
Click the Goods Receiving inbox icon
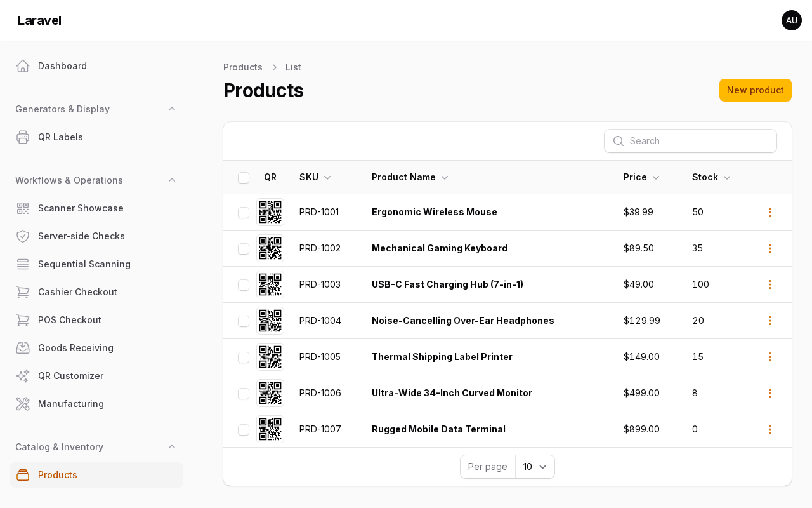click(x=23, y=348)
